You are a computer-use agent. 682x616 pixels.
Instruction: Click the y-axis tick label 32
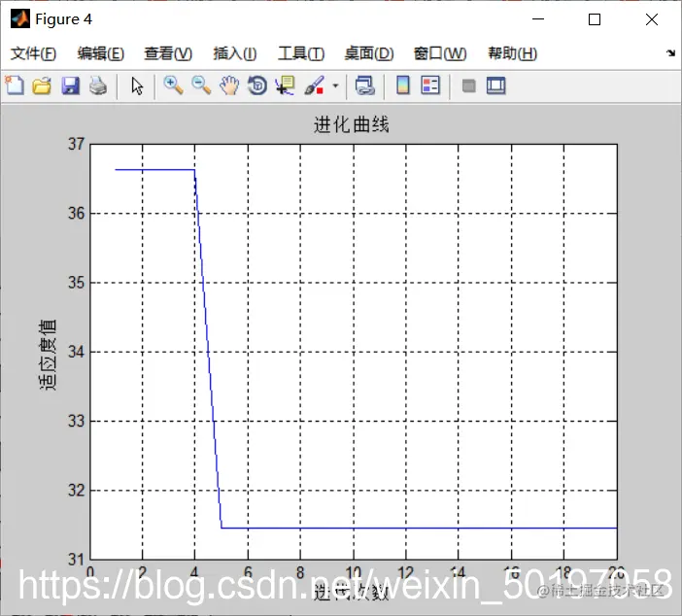76,491
